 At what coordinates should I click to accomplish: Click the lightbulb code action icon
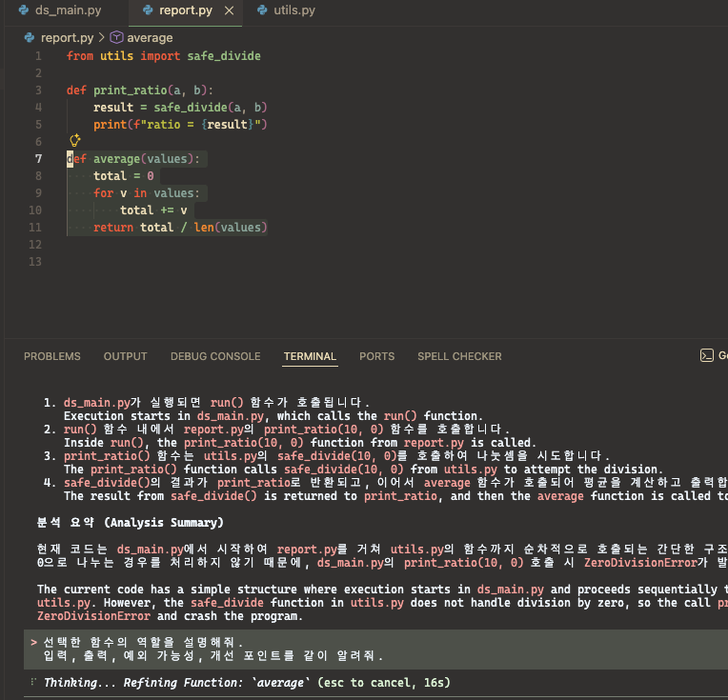pos(74,140)
